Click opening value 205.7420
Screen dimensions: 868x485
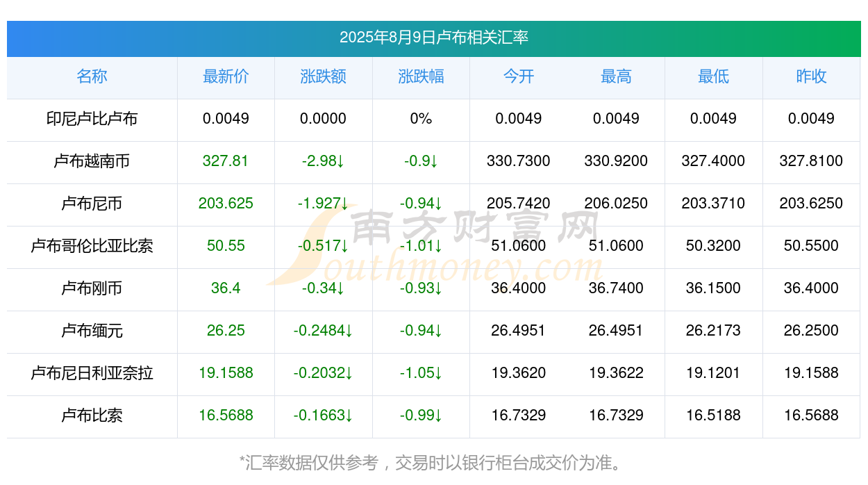coord(519,204)
